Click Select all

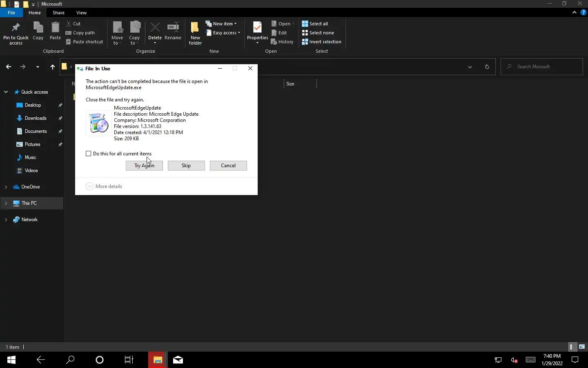[x=315, y=24]
